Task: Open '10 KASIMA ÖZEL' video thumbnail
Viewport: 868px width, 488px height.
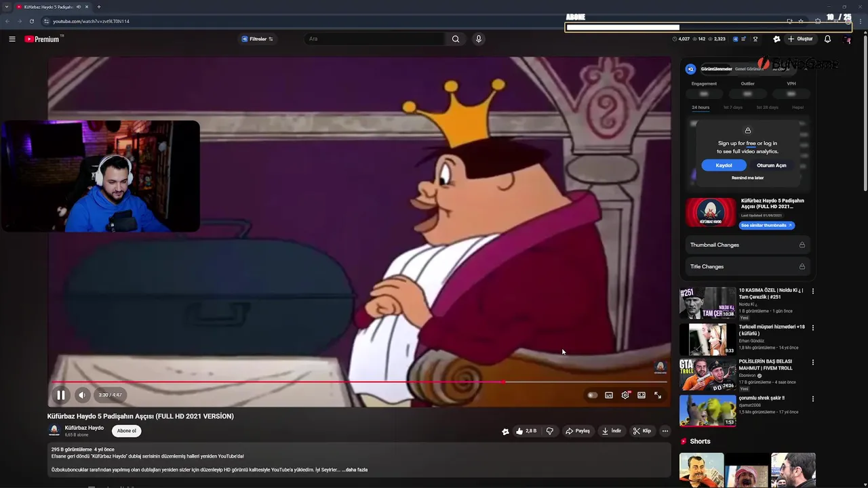Action: (707, 303)
